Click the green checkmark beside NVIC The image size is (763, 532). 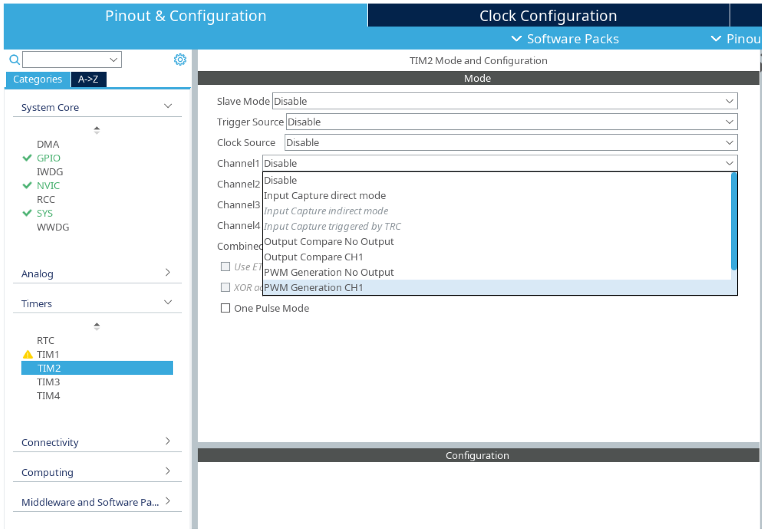pyautogui.click(x=27, y=186)
